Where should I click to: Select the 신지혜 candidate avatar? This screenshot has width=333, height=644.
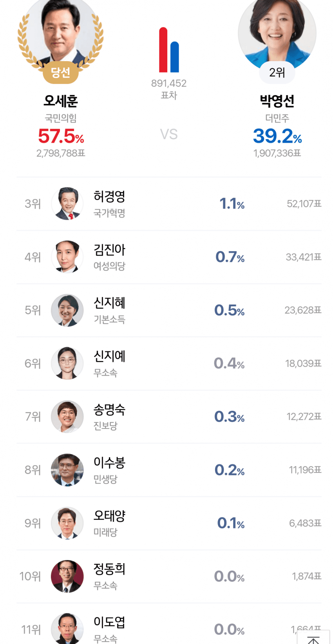pyautogui.click(x=67, y=310)
